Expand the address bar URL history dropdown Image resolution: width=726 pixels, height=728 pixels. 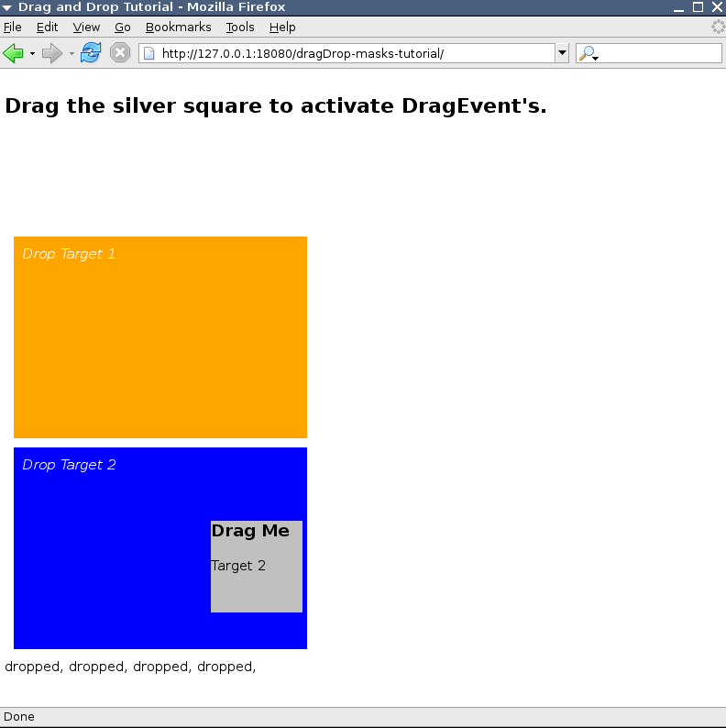pos(562,53)
